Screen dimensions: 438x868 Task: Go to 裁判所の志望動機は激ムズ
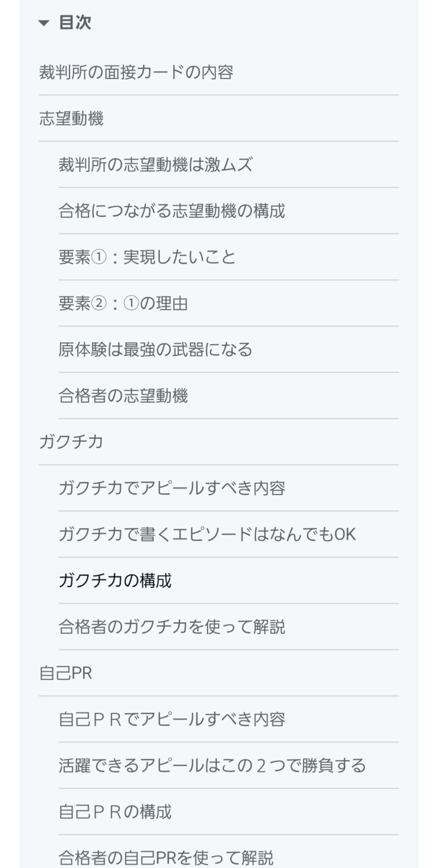pyautogui.click(x=155, y=165)
